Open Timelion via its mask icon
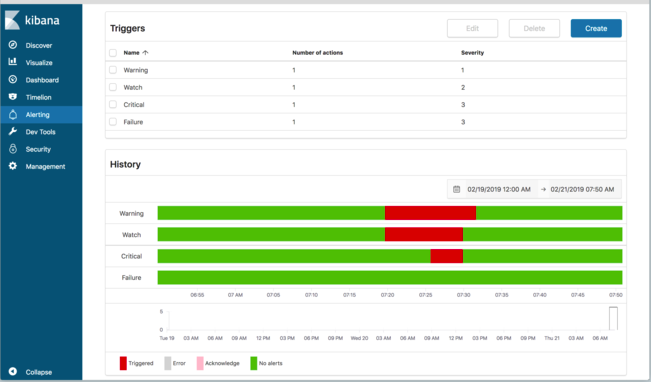The width and height of the screenshot is (651, 382). pos(13,97)
